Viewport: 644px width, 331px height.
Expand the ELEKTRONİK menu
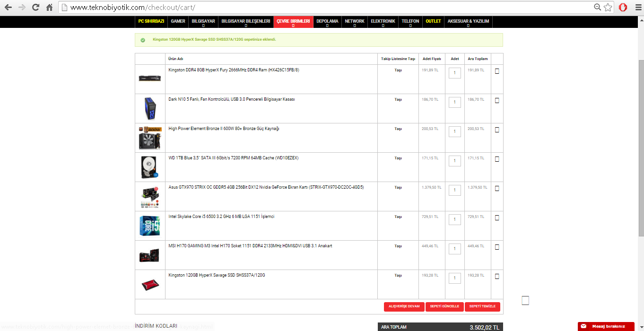pos(383,21)
